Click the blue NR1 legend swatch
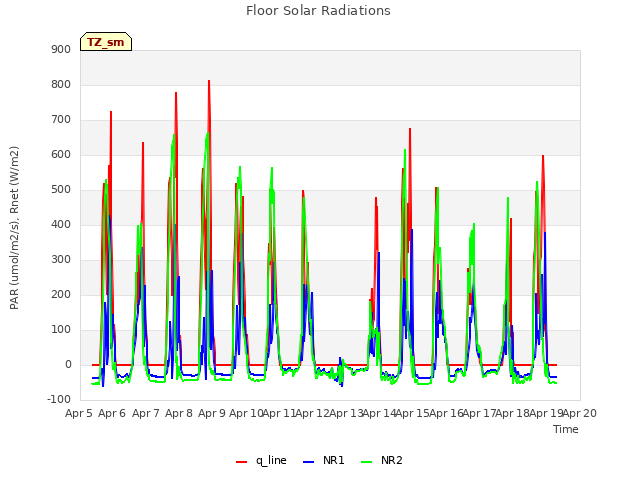Image resolution: width=640 pixels, height=480 pixels. click(309, 462)
